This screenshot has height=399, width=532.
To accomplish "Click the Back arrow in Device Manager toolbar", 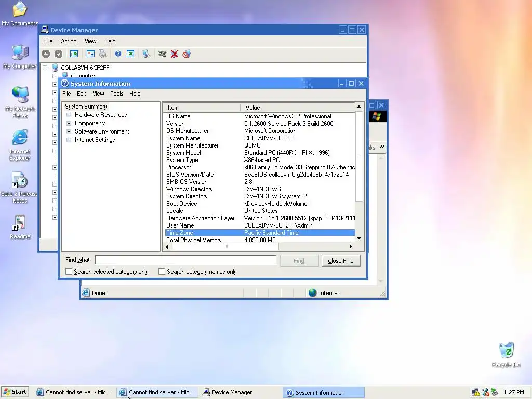I will click(46, 54).
